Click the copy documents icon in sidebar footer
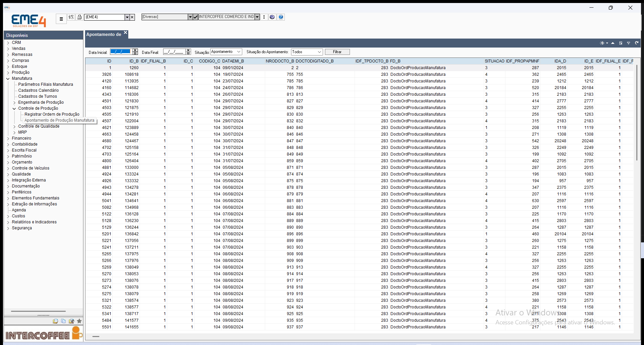This screenshot has width=644, height=345. pos(63,321)
